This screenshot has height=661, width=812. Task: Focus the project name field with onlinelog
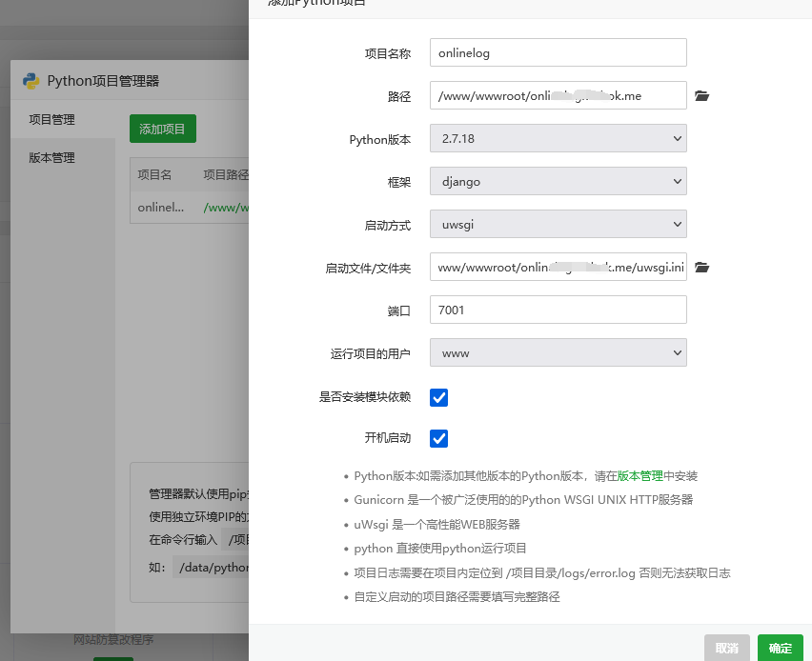tap(558, 52)
